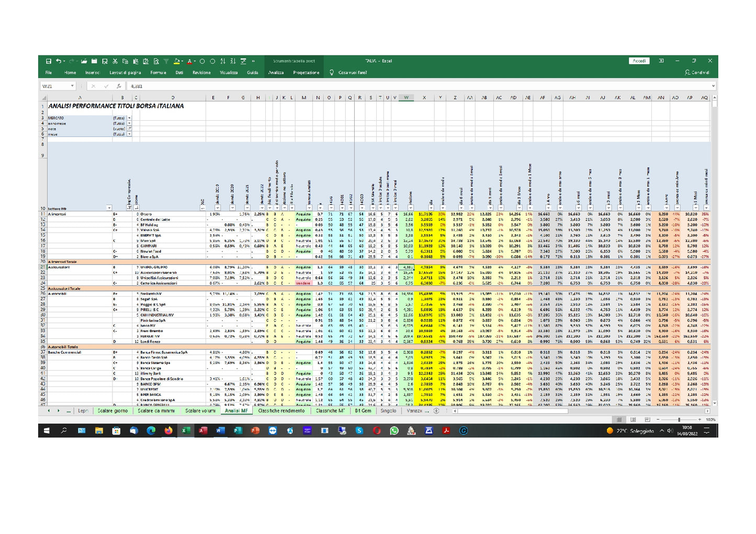Viewport: 756px width, 534px height.
Task: Click the zoom slider handle in status bar
Action: (x=679, y=420)
